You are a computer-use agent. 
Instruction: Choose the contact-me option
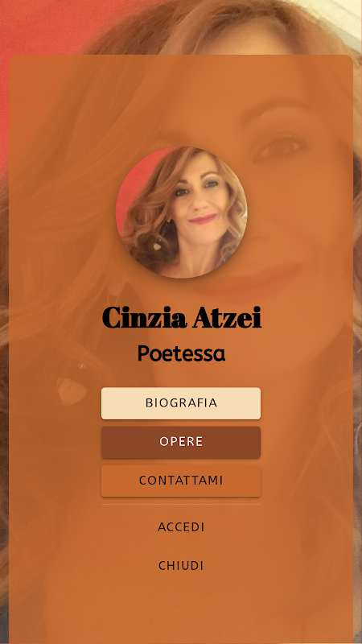(181, 481)
